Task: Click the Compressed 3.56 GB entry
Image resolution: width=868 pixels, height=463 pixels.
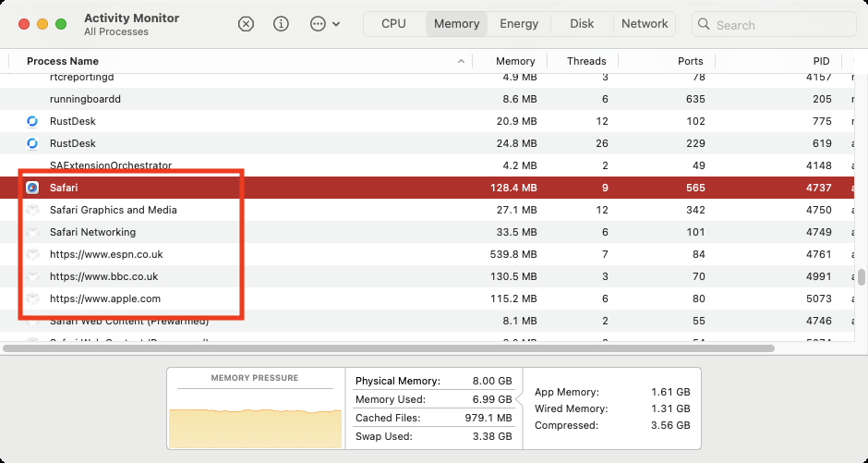Action: coord(612,425)
